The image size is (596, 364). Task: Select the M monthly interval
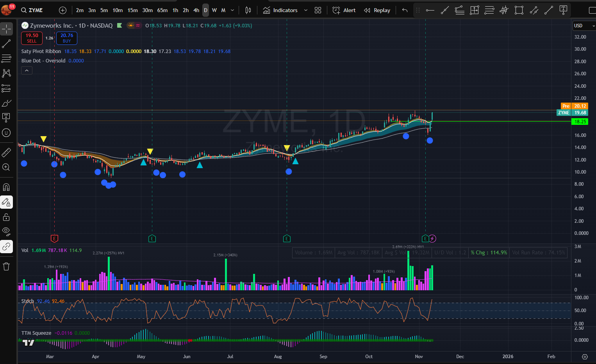click(x=223, y=10)
